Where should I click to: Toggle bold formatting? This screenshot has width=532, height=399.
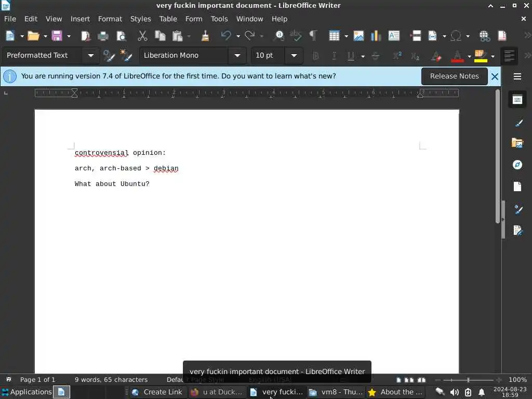click(x=316, y=56)
